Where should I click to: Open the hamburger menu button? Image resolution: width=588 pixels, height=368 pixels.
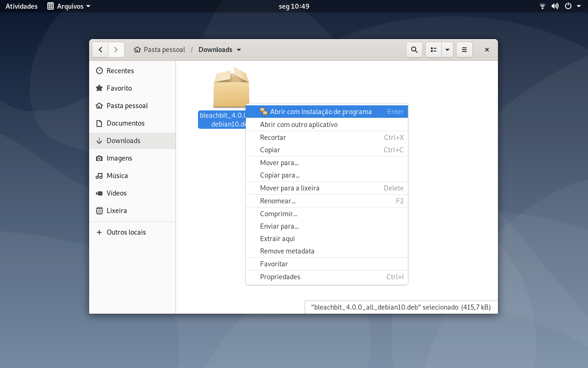click(464, 50)
